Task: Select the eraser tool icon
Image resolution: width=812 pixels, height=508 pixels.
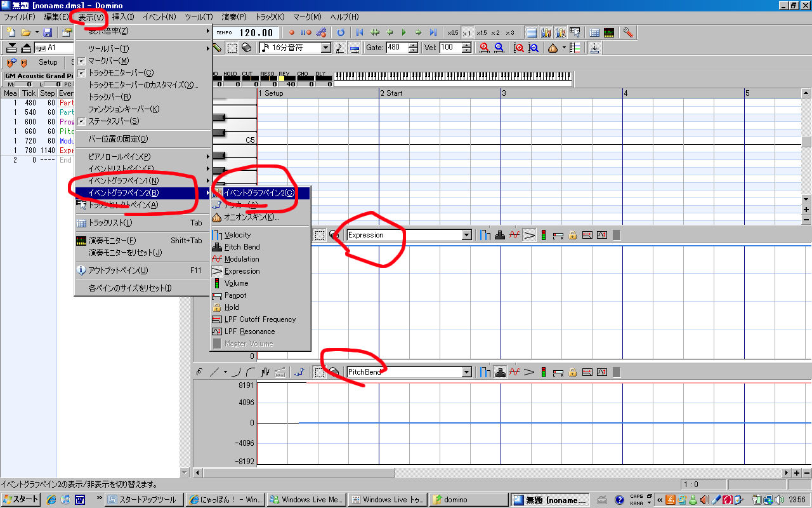Action: click(247, 48)
